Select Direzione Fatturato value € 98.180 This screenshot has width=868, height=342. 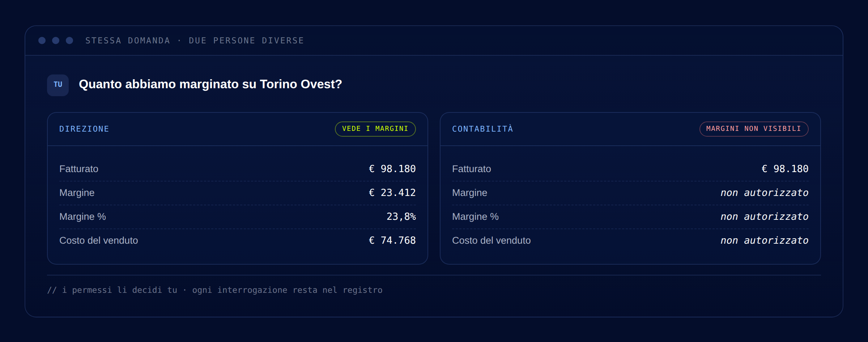click(x=392, y=169)
